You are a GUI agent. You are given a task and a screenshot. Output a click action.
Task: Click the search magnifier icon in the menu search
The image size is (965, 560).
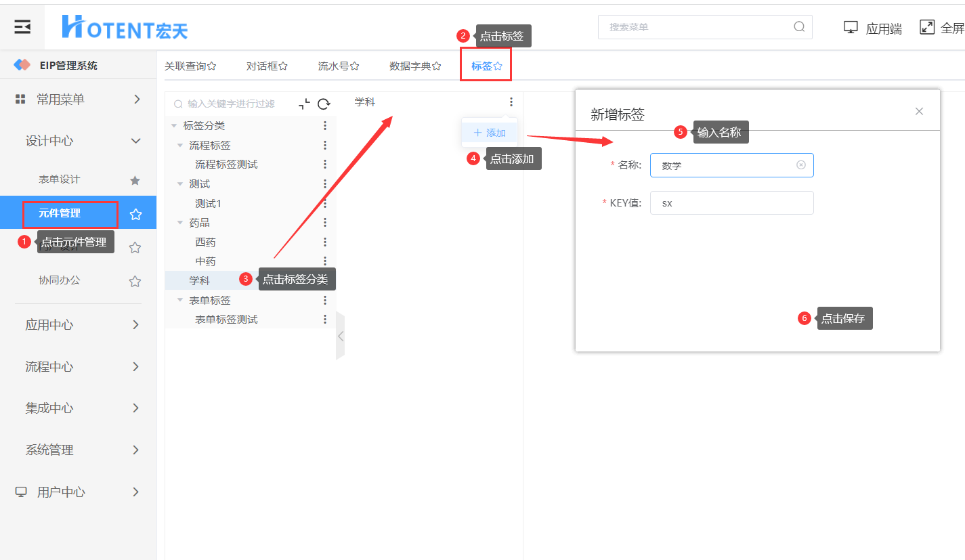click(799, 27)
